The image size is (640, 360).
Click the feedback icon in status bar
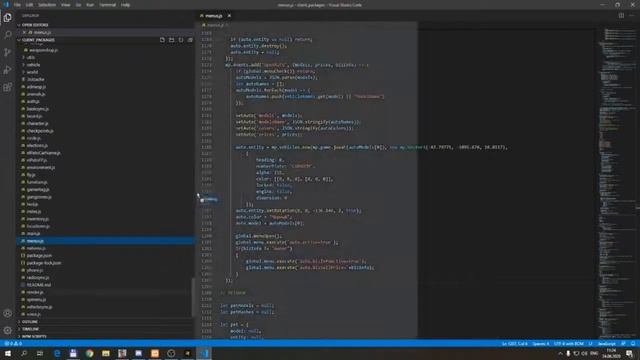(623, 344)
